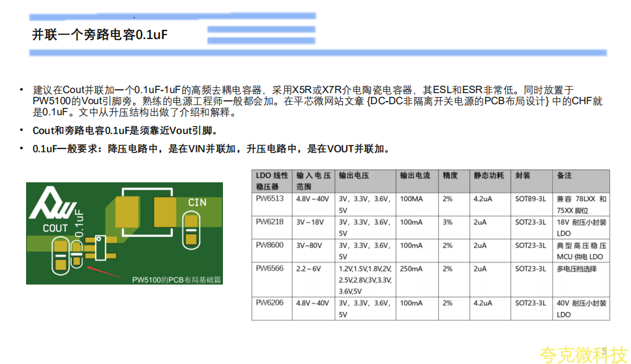
Task: Select the PW6513 cell in the table
Action: 270,199
